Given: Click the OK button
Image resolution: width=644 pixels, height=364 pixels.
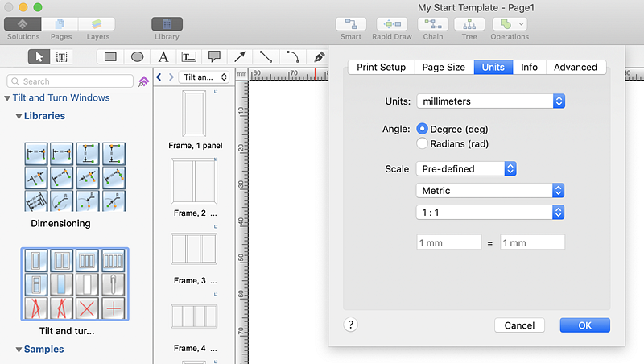Looking at the screenshot, I should coord(584,325).
